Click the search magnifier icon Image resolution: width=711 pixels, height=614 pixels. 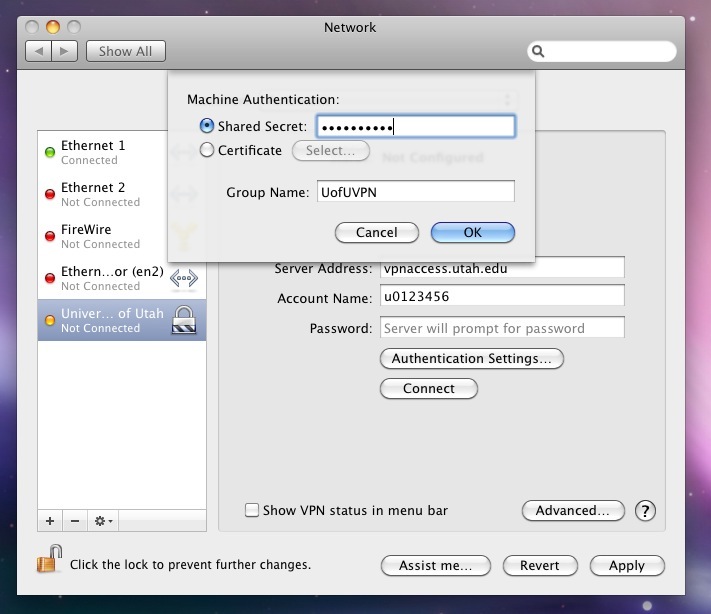coord(538,51)
